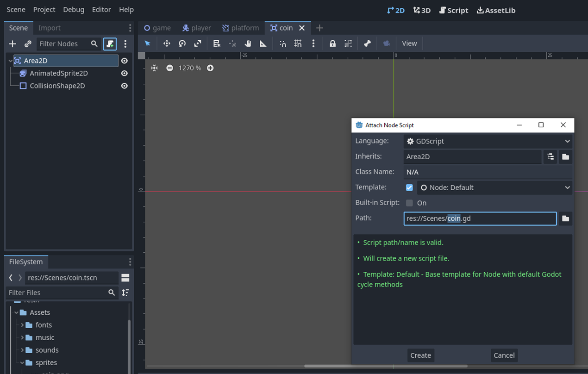Click the group selected nodes icon
588x374 pixels.
click(x=348, y=43)
